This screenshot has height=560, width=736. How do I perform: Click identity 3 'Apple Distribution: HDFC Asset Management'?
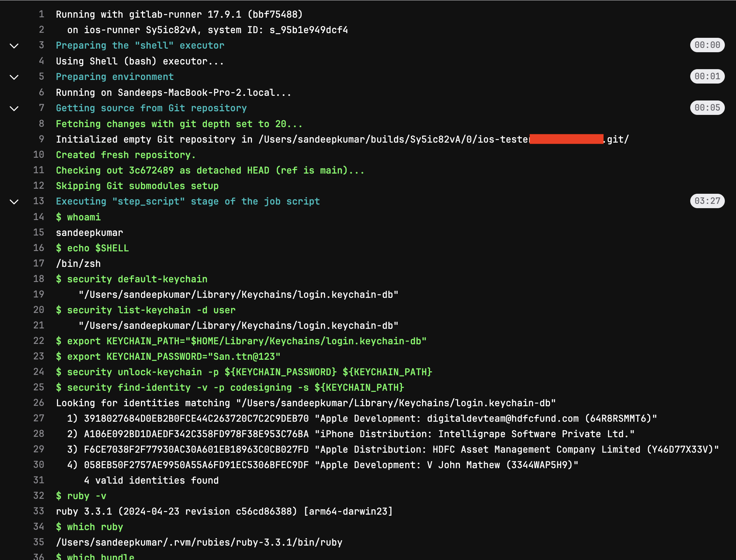tap(393, 449)
